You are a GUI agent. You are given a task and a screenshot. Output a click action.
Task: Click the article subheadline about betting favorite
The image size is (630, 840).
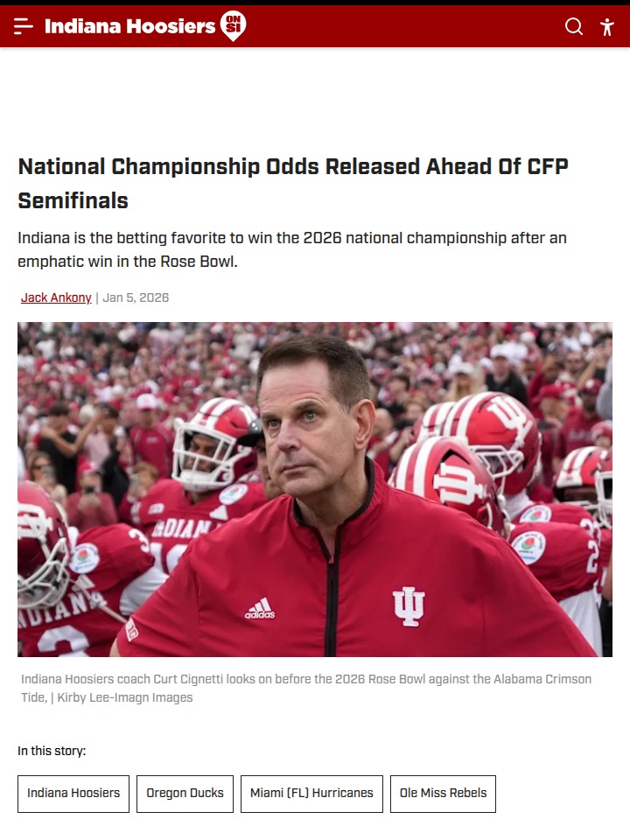pyautogui.click(x=292, y=249)
